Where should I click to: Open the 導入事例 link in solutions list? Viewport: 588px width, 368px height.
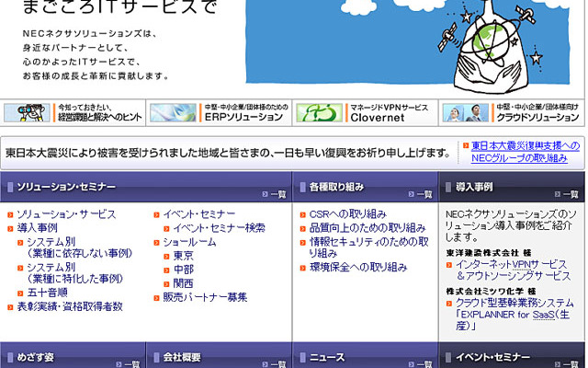(37, 228)
